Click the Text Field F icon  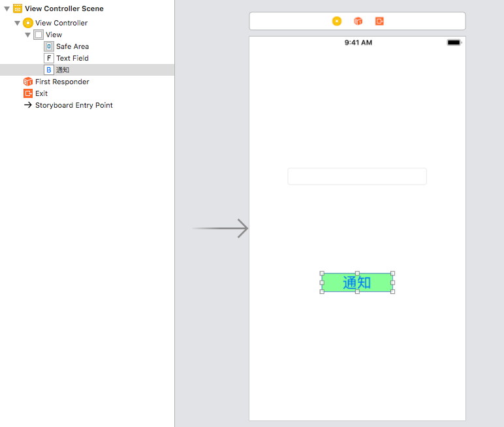[48, 58]
